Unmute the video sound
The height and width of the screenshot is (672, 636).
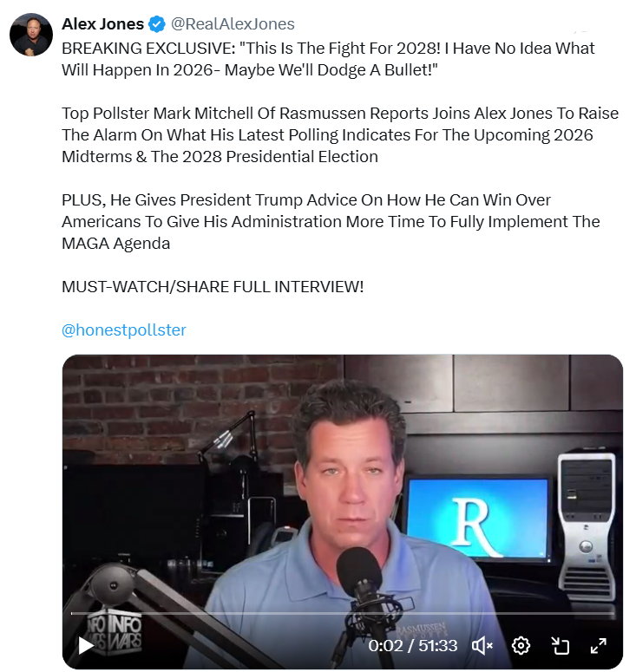482,645
